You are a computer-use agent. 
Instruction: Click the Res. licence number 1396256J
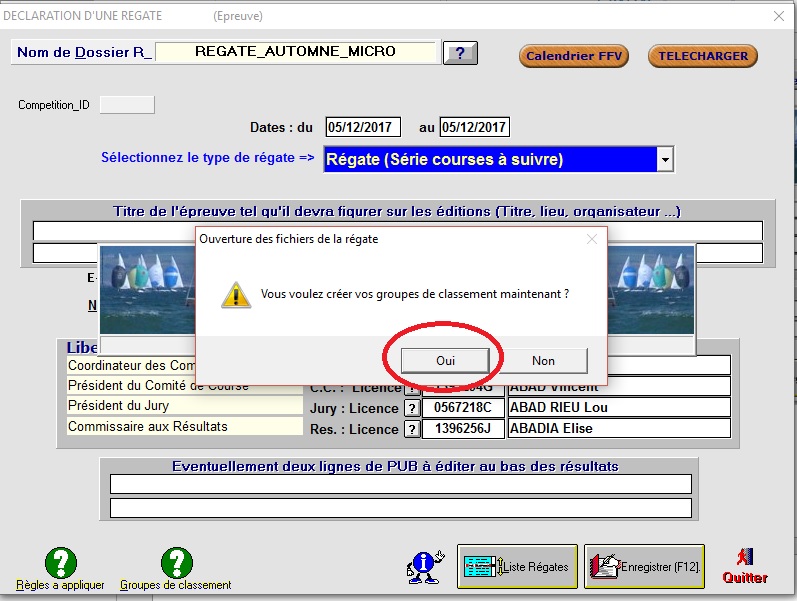(x=463, y=428)
